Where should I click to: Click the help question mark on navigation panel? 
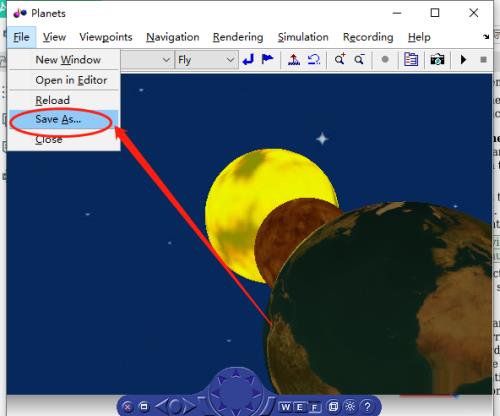click(x=367, y=406)
